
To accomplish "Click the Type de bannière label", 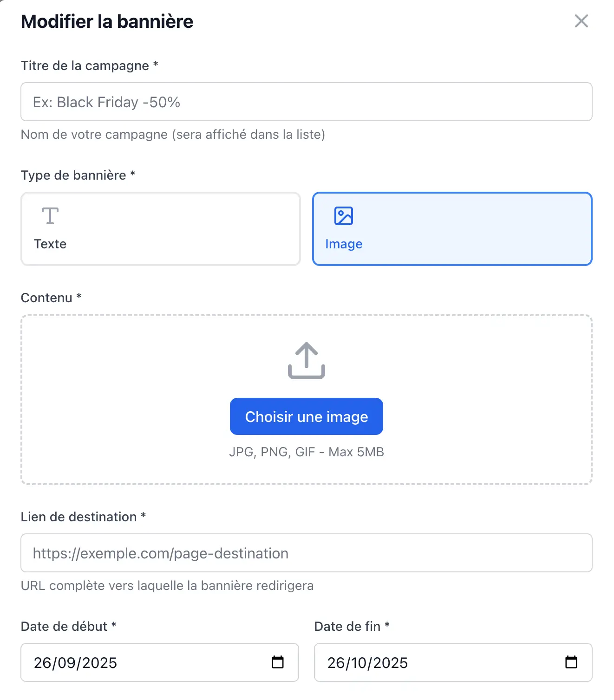I will click(x=73, y=175).
